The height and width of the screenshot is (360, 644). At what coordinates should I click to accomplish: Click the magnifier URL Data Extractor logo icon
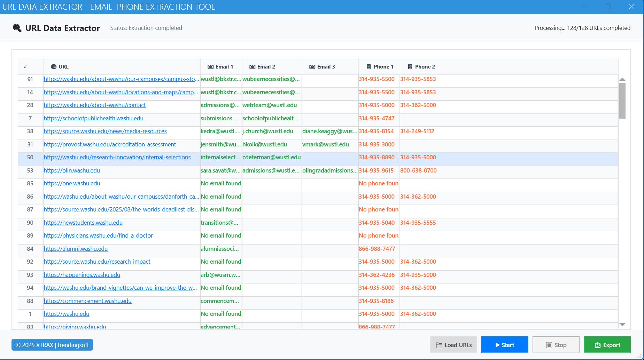17,28
